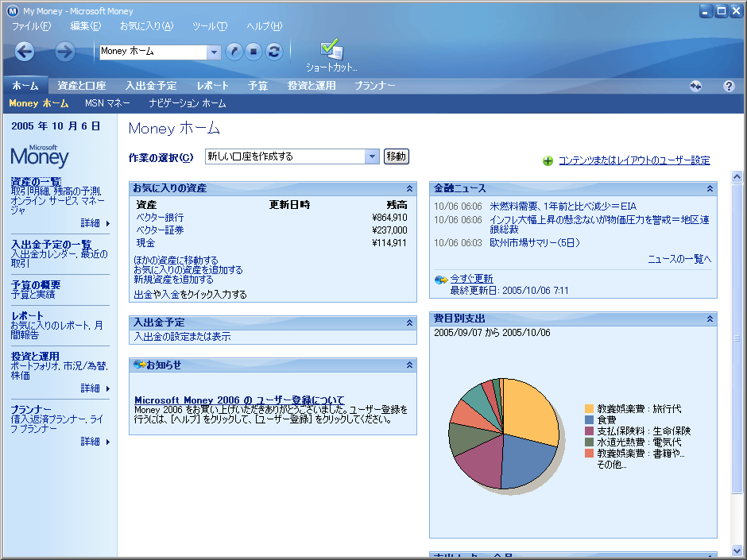This screenshot has width=747, height=560.
Task: Open 入出金予定の一覧 in the sidebar
Action: tap(51, 245)
